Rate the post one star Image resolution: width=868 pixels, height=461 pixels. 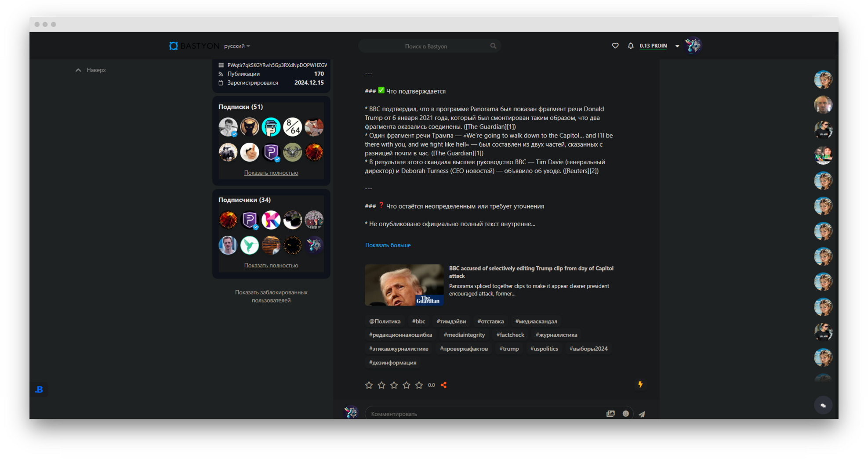369,385
